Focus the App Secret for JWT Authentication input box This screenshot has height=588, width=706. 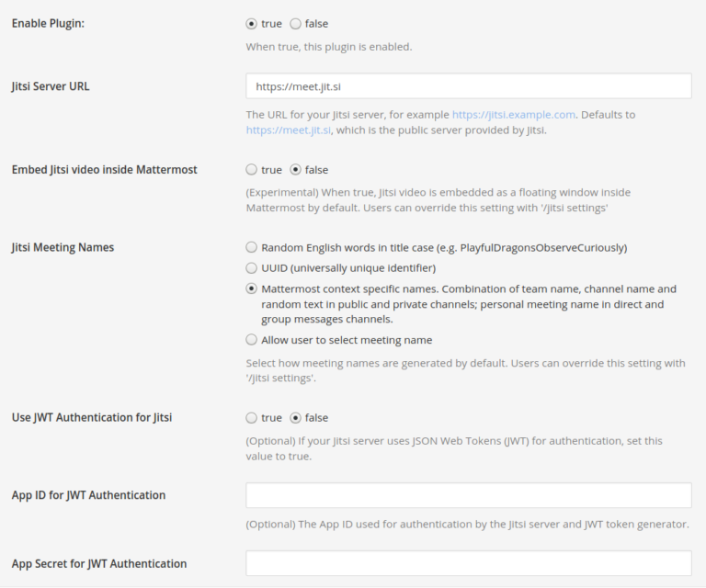point(469,563)
